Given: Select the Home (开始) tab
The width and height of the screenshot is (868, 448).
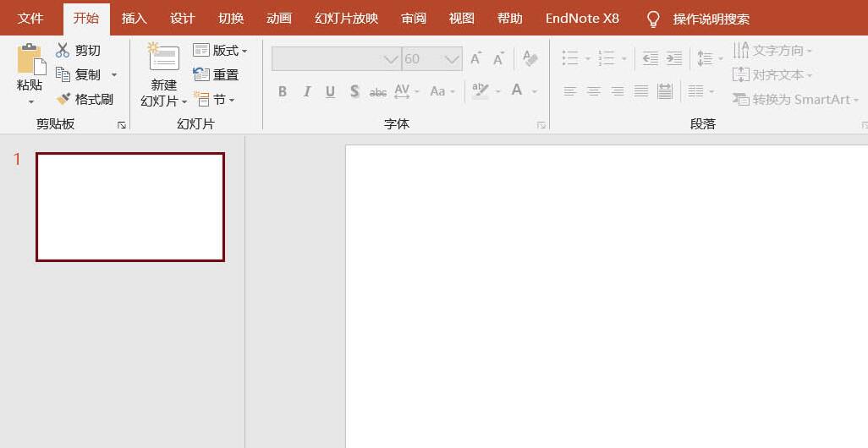Looking at the screenshot, I should coord(86,19).
